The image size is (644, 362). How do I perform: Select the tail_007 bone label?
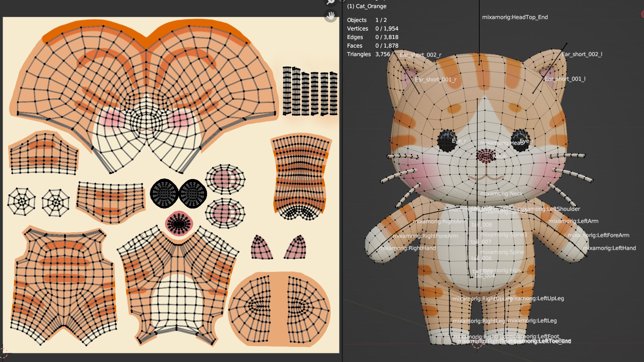tap(481, 242)
